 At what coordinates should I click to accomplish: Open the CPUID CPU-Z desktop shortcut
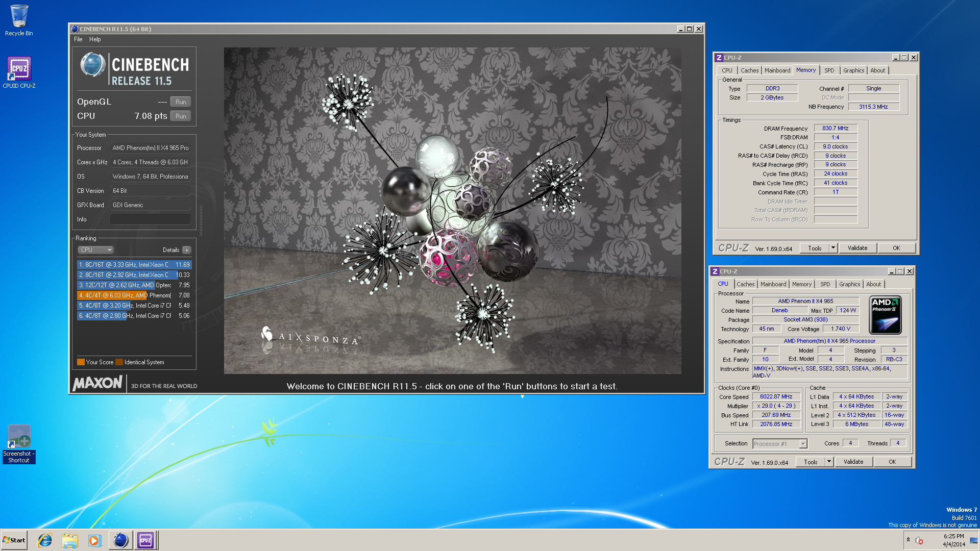pyautogui.click(x=19, y=72)
